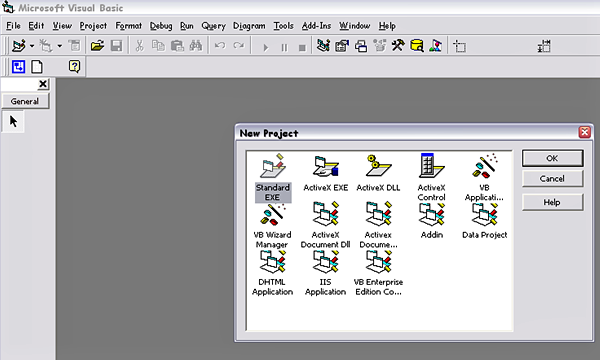Open the Add Standard EXE Project dropdown arrow
The height and width of the screenshot is (360, 600).
pos(32,46)
